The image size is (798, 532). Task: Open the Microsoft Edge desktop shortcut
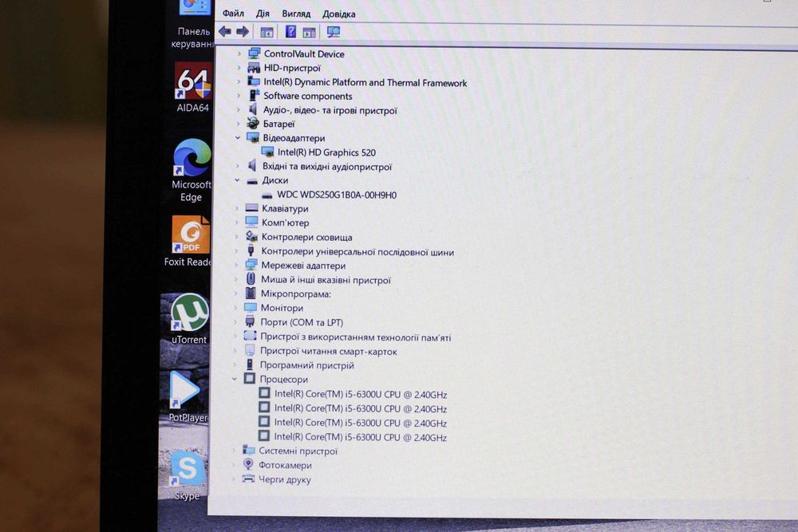point(192,170)
